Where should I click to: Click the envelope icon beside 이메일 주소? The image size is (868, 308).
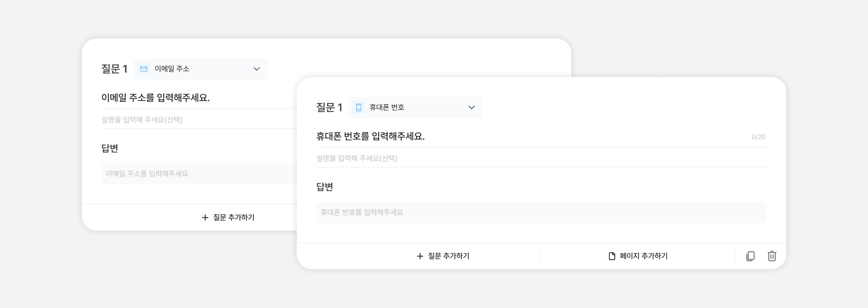click(144, 69)
